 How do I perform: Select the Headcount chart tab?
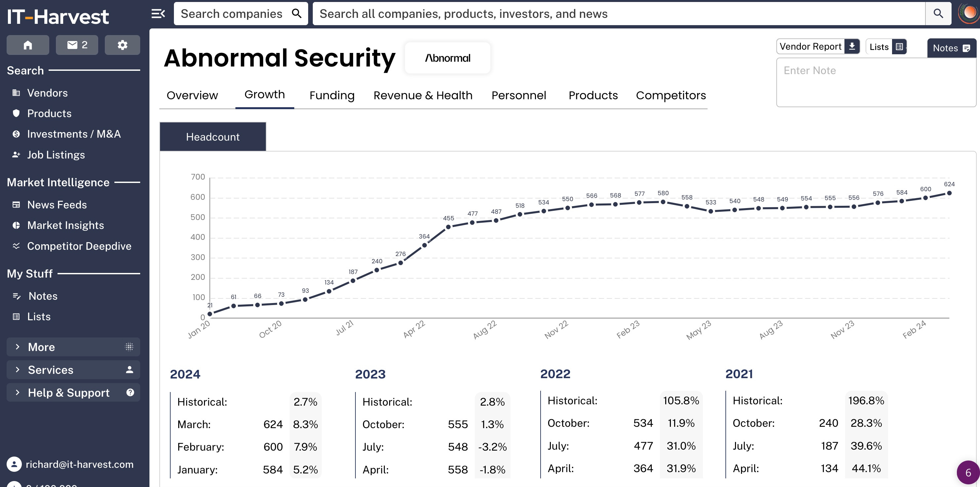click(213, 137)
